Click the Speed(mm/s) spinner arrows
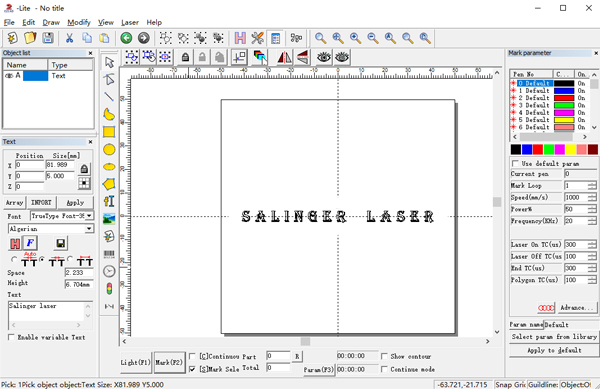This screenshot has width=600, height=389. [592, 197]
